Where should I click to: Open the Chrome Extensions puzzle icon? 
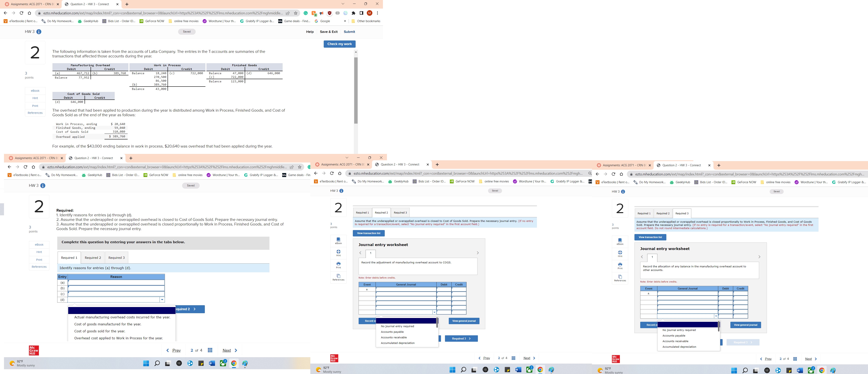[x=353, y=13]
